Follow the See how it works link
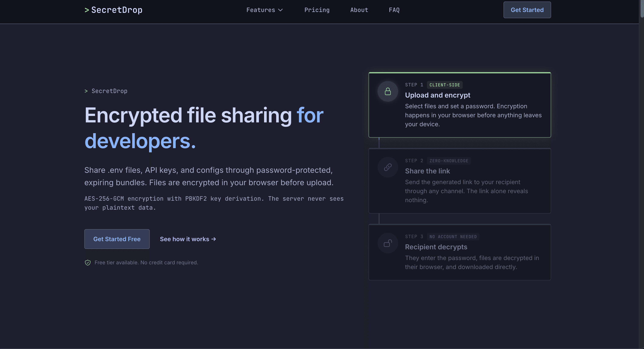Viewport: 644px width, 349px height. coord(184,239)
